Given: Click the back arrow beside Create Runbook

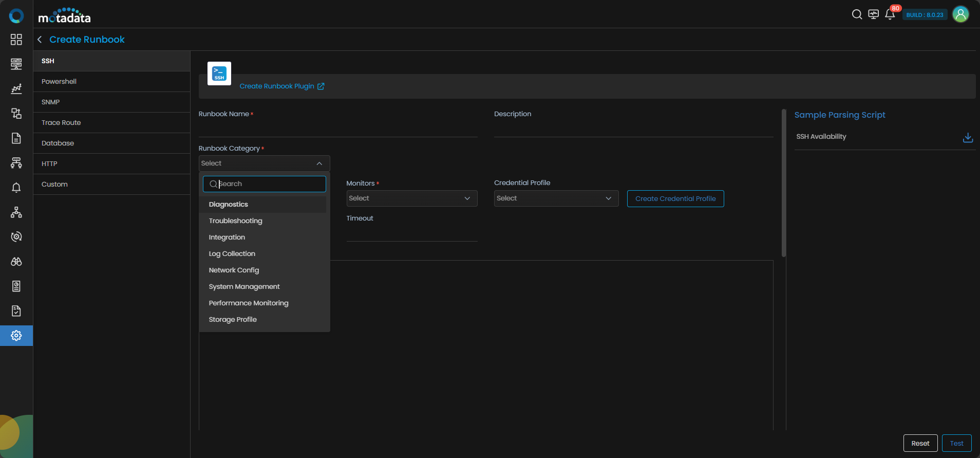Looking at the screenshot, I should click(40, 40).
